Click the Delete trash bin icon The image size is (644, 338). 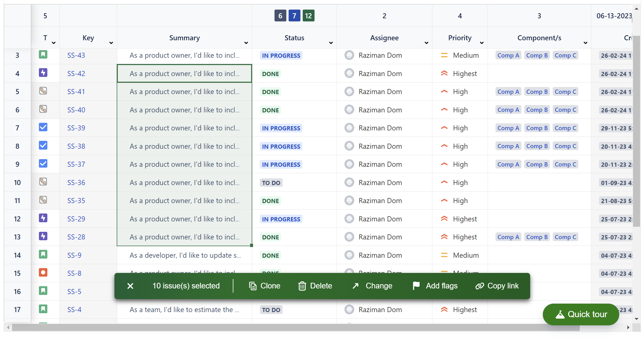pos(302,286)
